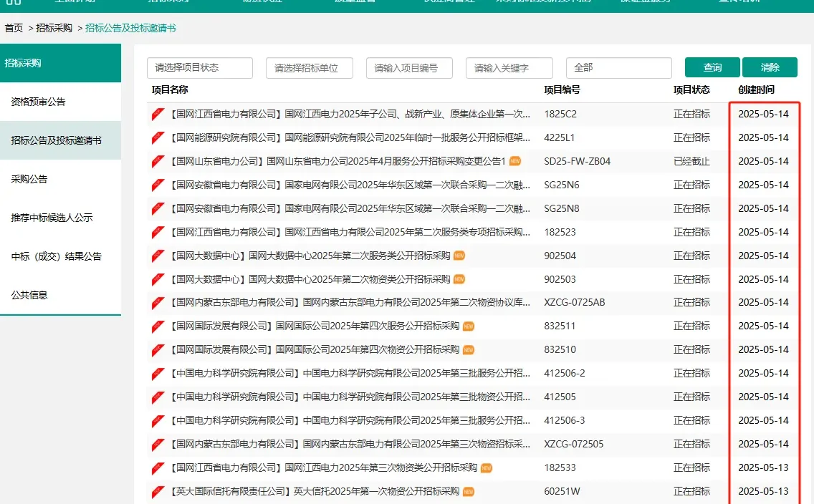
Task: Click the NEW badge on the 第二次物资类公开招标采购 row
Action: click(x=459, y=279)
